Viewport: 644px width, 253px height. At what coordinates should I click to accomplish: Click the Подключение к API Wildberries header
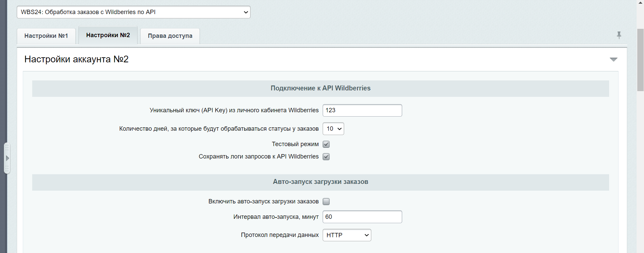click(321, 88)
